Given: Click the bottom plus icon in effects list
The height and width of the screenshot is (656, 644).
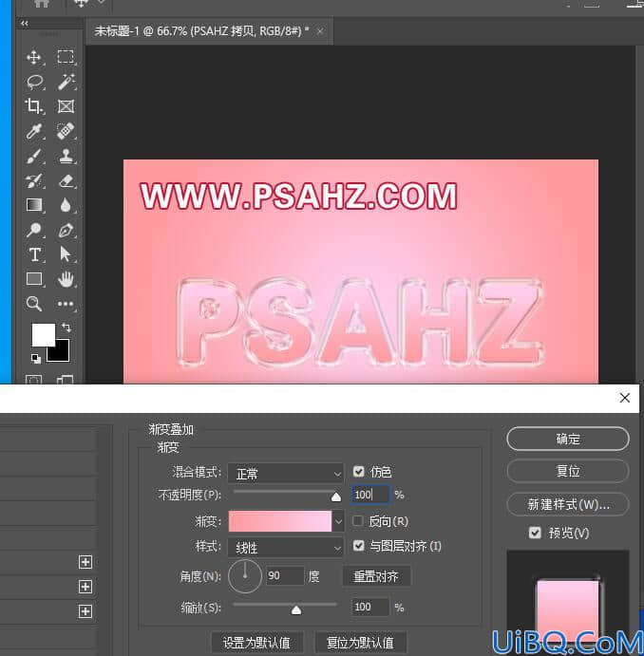Looking at the screenshot, I should [85, 611].
